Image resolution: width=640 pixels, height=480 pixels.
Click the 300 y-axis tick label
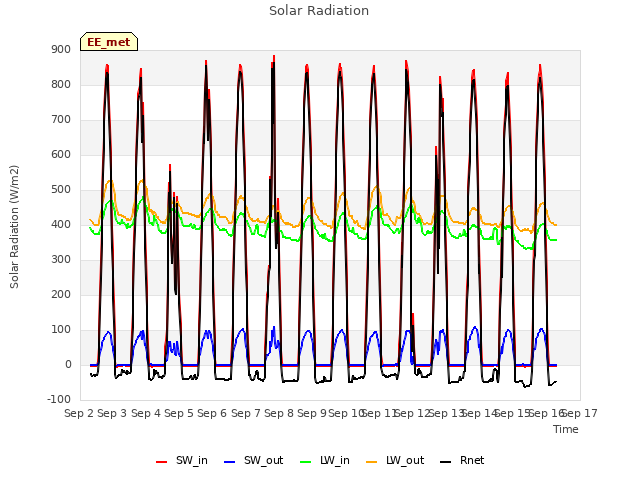click(61, 260)
